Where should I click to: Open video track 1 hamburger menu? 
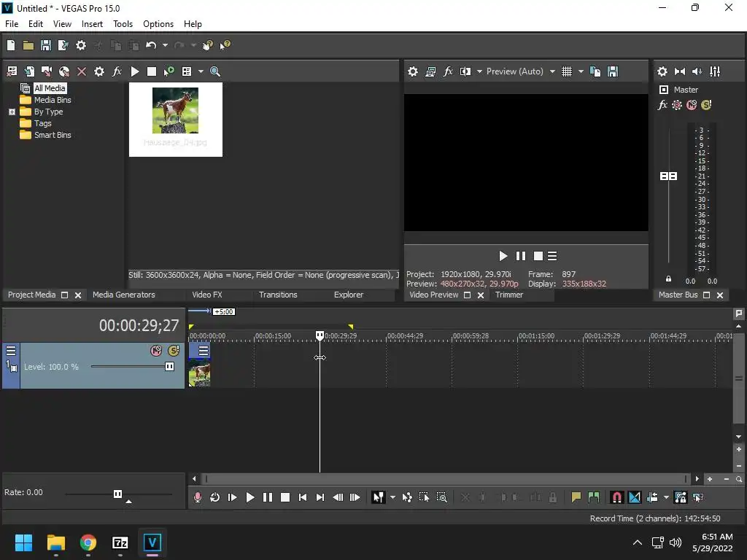tap(11, 351)
